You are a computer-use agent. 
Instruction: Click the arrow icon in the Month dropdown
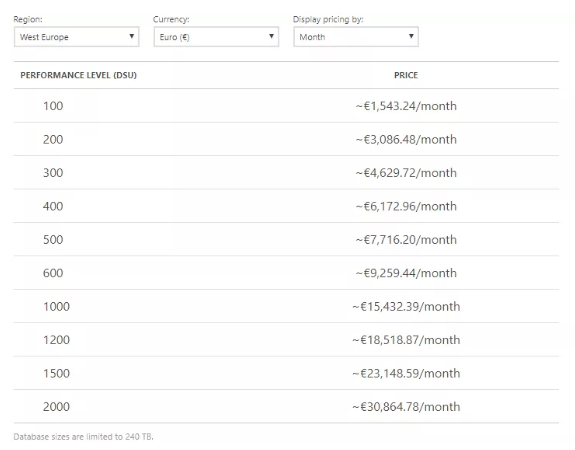(x=411, y=36)
